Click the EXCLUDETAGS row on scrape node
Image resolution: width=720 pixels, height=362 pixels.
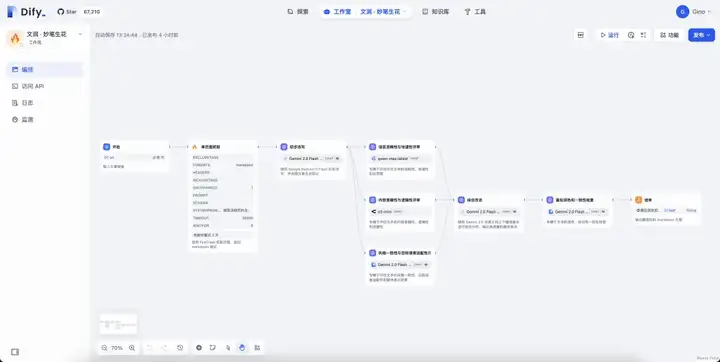(x=223, y=158)
